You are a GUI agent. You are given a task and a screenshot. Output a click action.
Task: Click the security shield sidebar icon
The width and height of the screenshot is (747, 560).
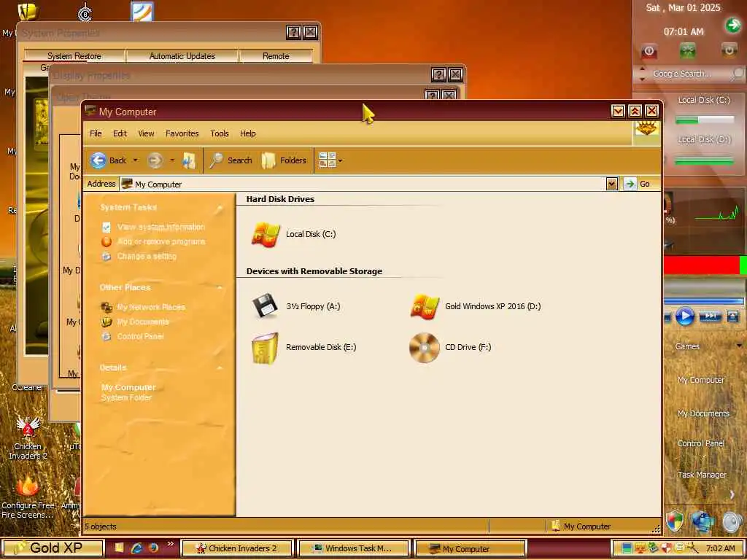click(675, 521)
